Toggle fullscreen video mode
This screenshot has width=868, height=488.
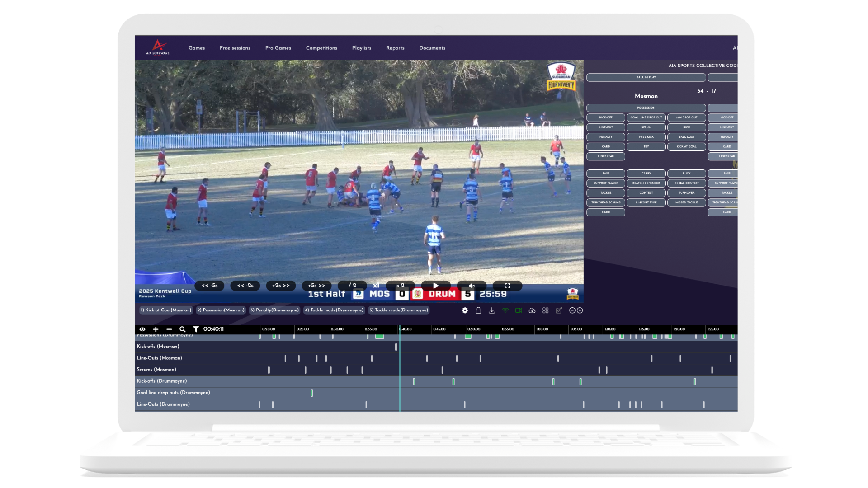(507, 286)
